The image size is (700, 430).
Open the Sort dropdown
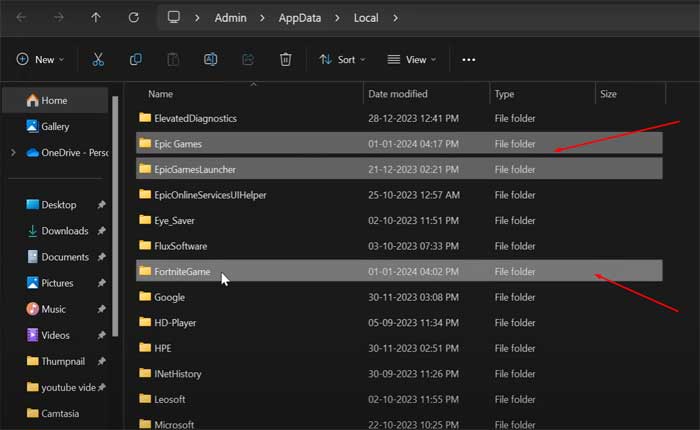[x=342, y=60]
